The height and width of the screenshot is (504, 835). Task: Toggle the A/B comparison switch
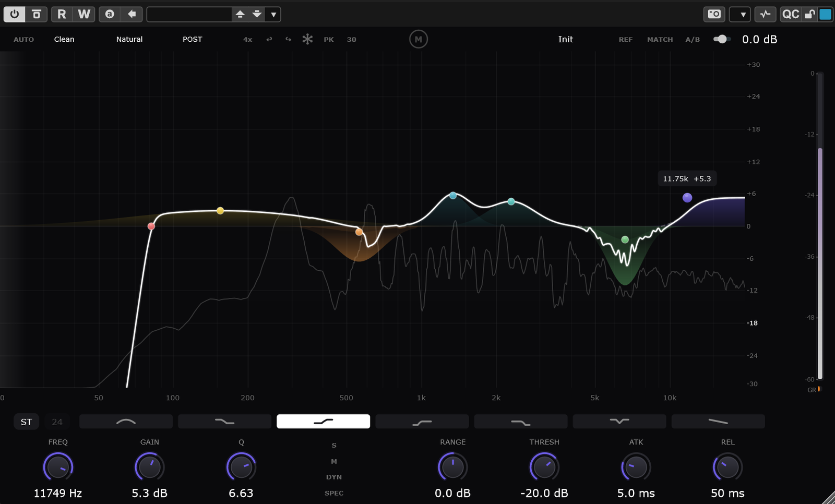click(721, 39)
